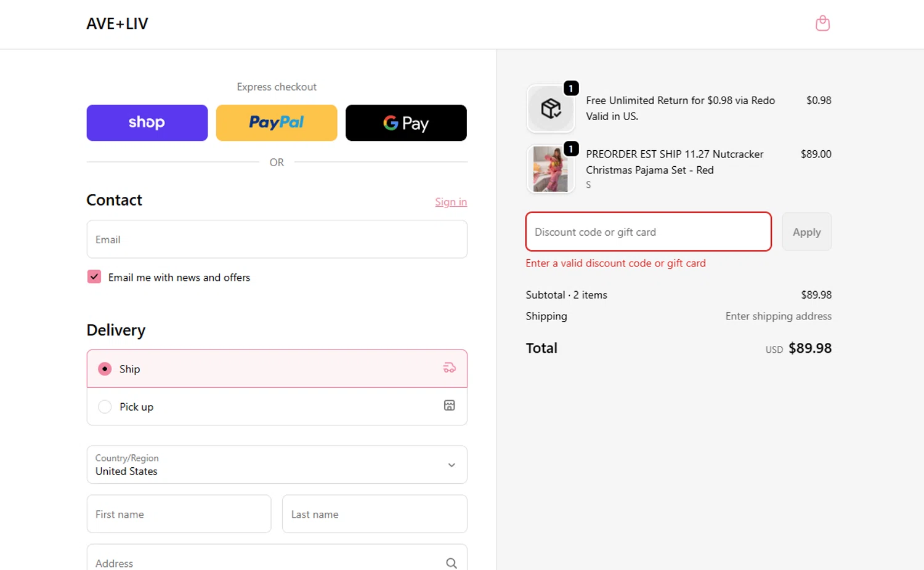
Task: Click the Redo return package icon thumbnail
Action: click(x=551, y=109)
